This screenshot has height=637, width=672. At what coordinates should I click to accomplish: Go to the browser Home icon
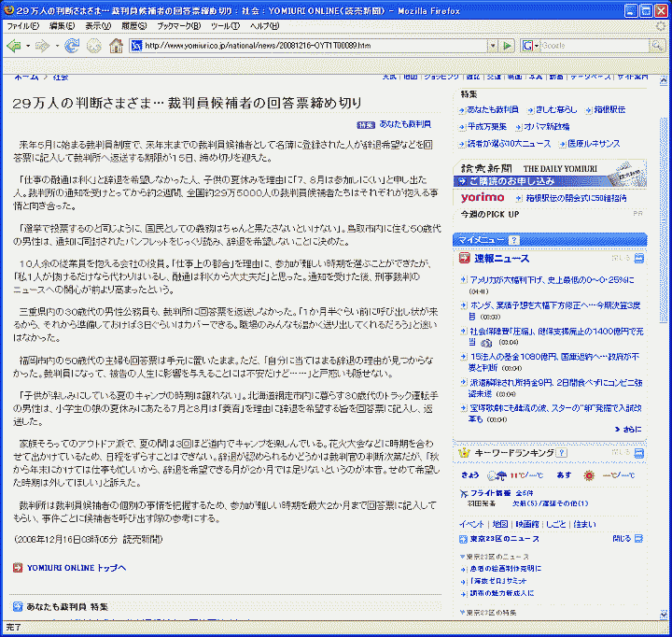tap(116, 45)
